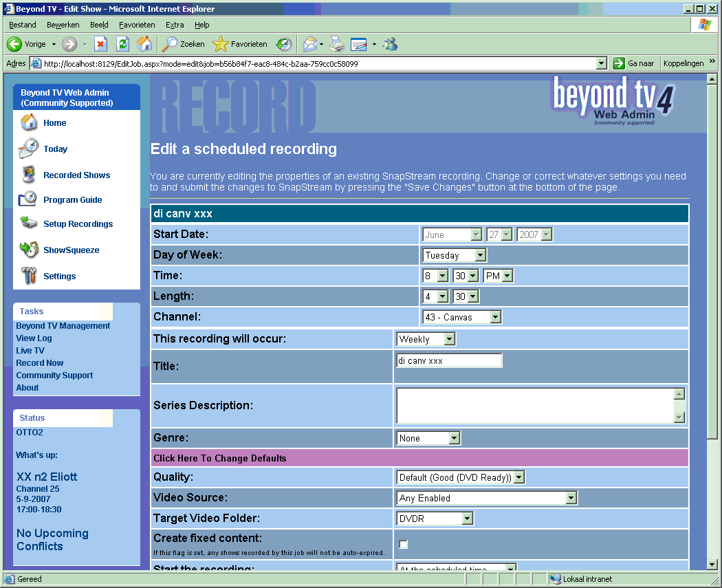Toggle the Create fixed content checkbox
This screenshot has height=588, width=722.
point(404,544)
